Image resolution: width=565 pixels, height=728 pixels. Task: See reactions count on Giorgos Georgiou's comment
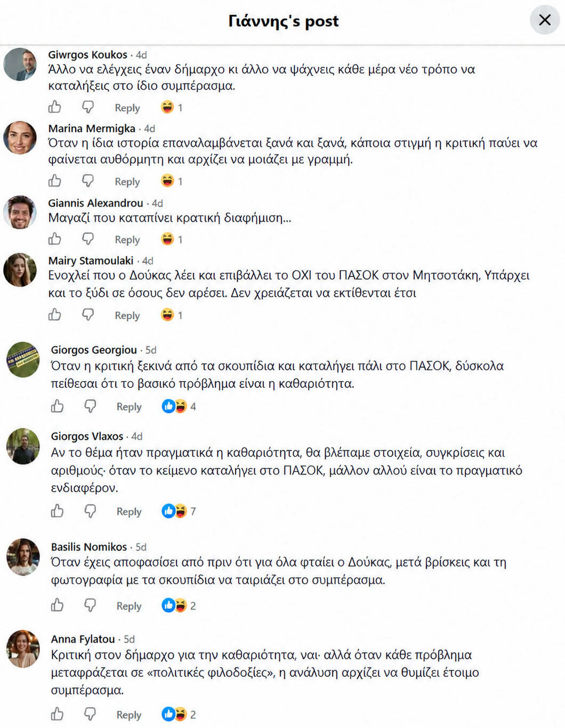coord(179,406)
